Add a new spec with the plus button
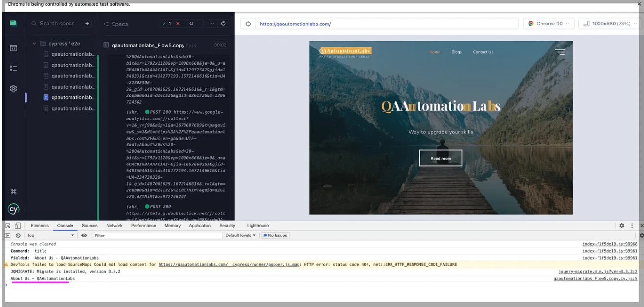 [x=87, y=24]
